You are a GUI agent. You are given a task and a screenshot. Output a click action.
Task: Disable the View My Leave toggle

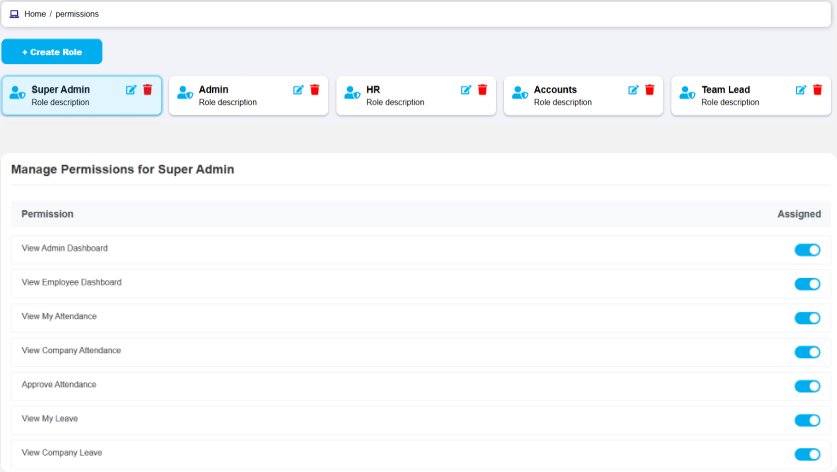coord(807,420)
